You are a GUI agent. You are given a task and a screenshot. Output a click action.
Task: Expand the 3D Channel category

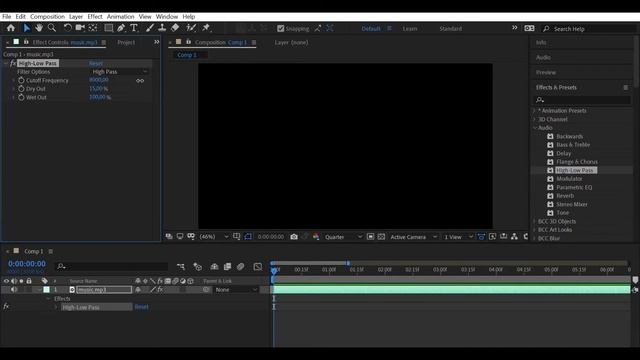tap(534, 119)
